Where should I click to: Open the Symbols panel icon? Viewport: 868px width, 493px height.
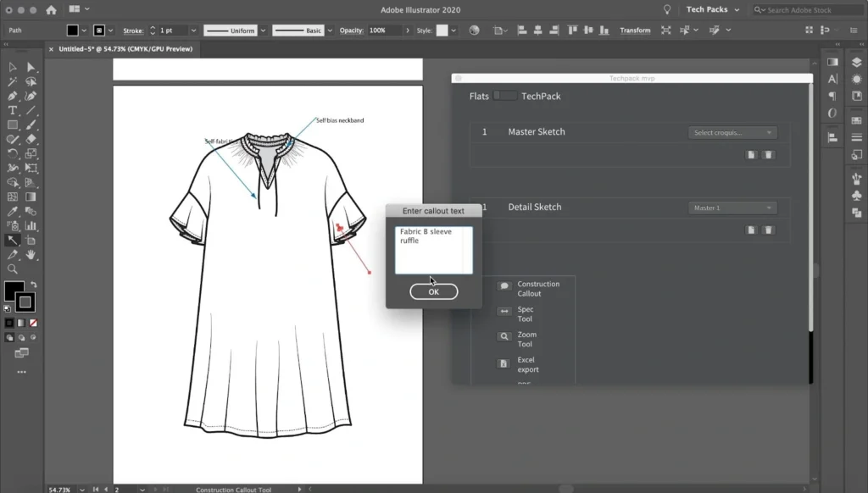click(856, 196)
